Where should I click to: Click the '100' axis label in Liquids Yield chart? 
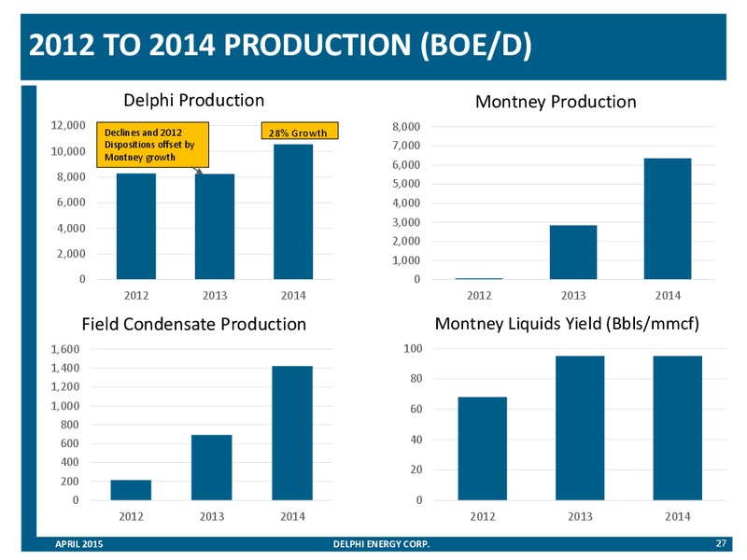pyautogui.click(x=413, y=349)
